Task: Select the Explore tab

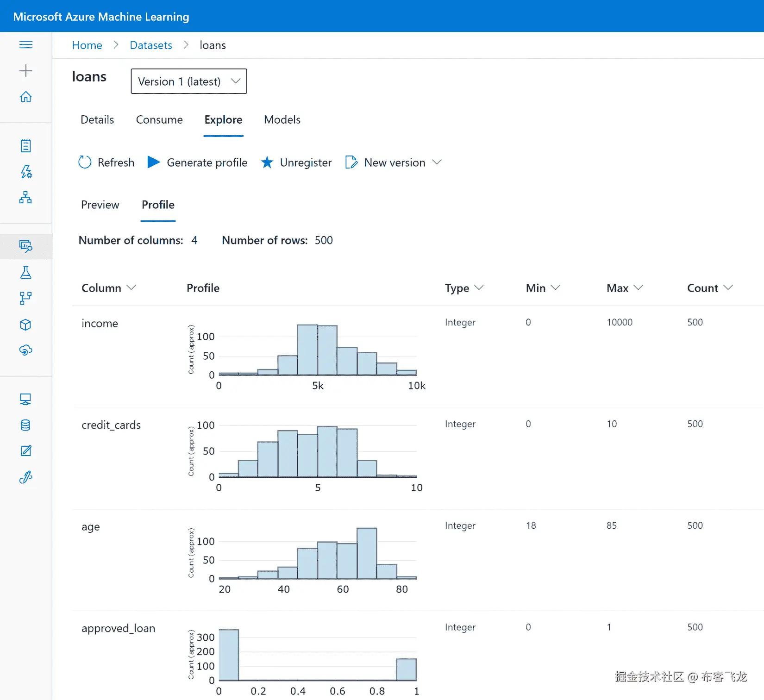Action: [223, 120]
